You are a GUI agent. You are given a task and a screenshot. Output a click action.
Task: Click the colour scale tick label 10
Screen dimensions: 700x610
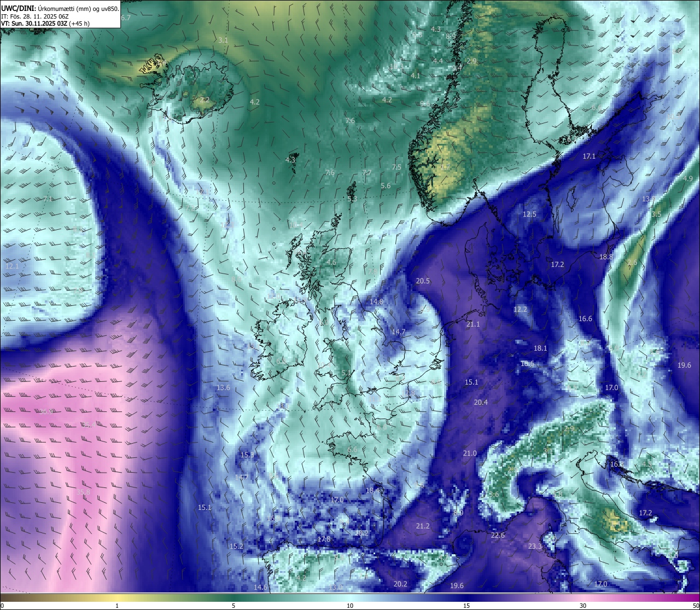[x=350, y=605]
